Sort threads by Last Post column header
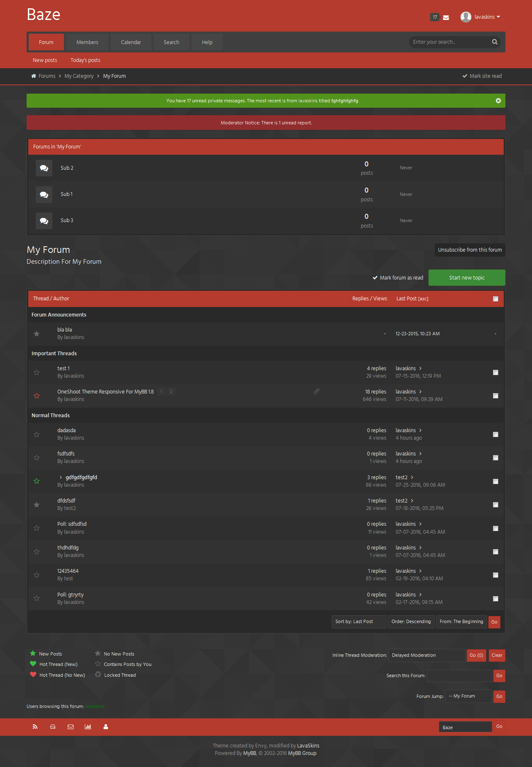The height and width of the screenshot is (767, 532). [406, 299]
